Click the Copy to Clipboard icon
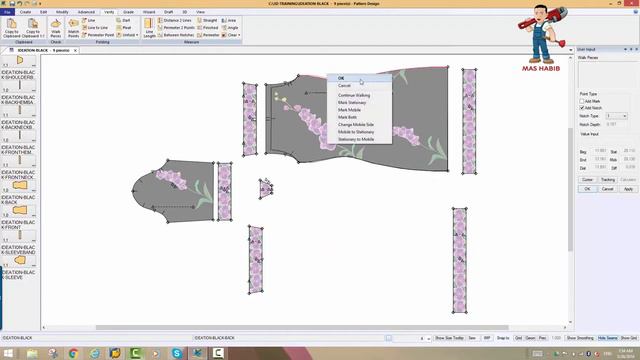This screenshot has height=360, width=640. point(11,27)
